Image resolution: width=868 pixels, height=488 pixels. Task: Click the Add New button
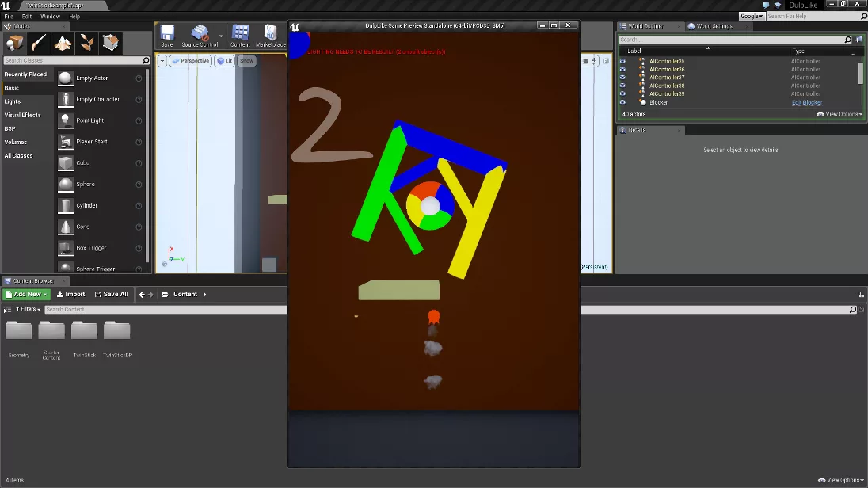click(26, 295)
